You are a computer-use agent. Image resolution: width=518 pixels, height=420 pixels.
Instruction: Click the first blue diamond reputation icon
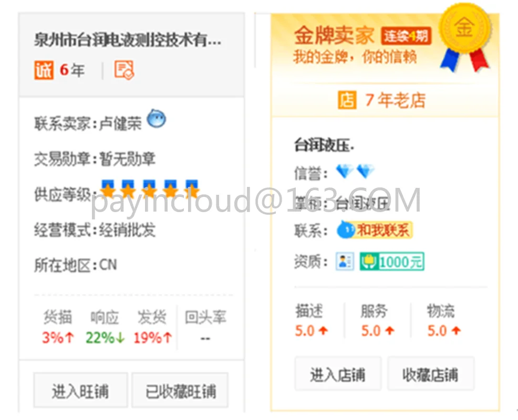point(345,171)
